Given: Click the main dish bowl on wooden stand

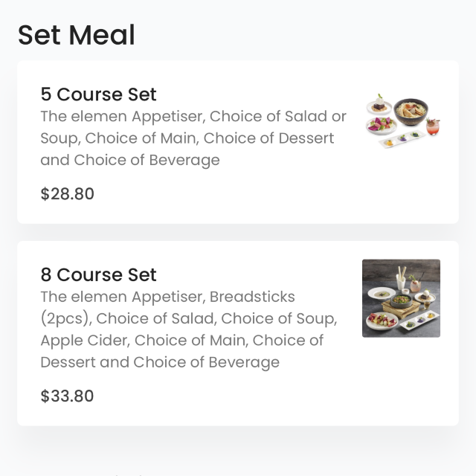Looking at the screenshot, I should (x=401, y=300).
